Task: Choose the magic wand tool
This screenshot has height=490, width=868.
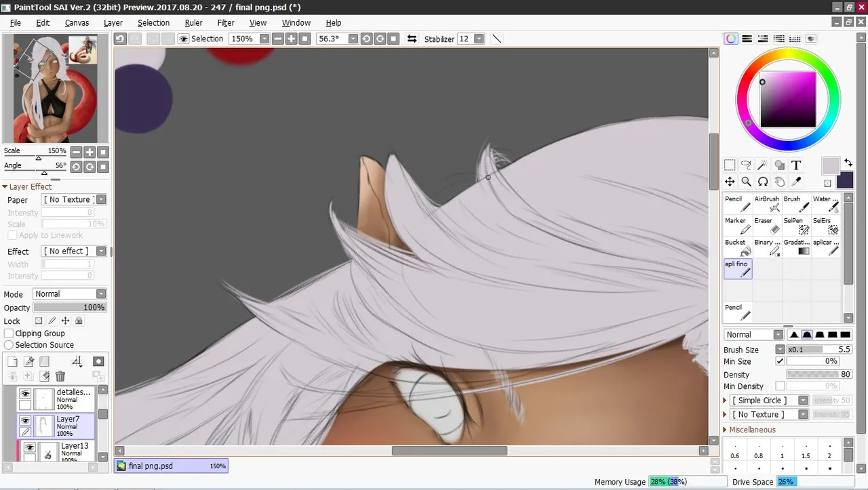Action: click(x=763, y=165)
